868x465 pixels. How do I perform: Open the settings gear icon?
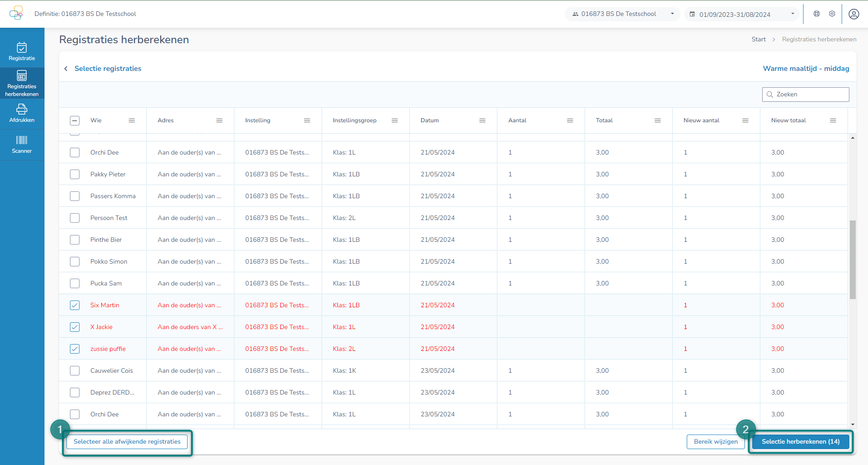click(833, 14)
